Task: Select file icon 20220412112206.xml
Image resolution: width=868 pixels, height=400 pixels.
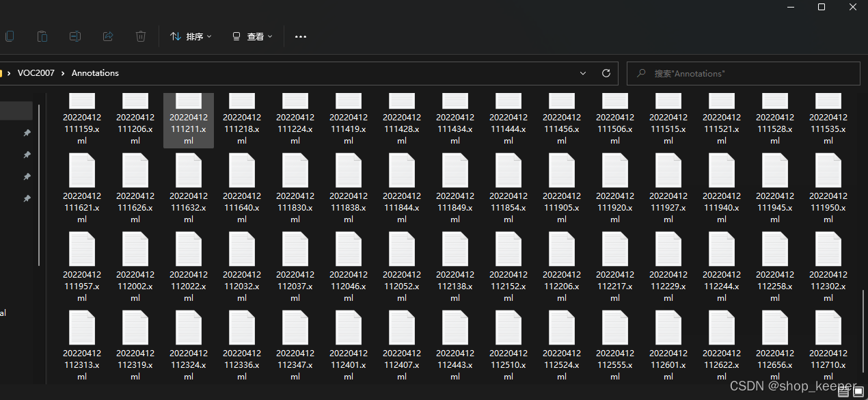Action: pyautogui.click(x=562, y=249)
